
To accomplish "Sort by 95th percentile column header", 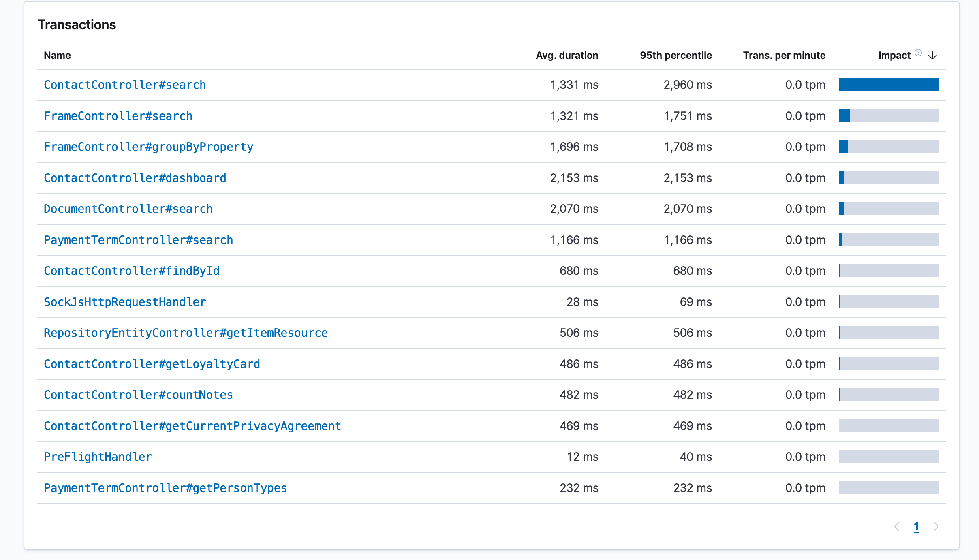I will click(675, 56).
